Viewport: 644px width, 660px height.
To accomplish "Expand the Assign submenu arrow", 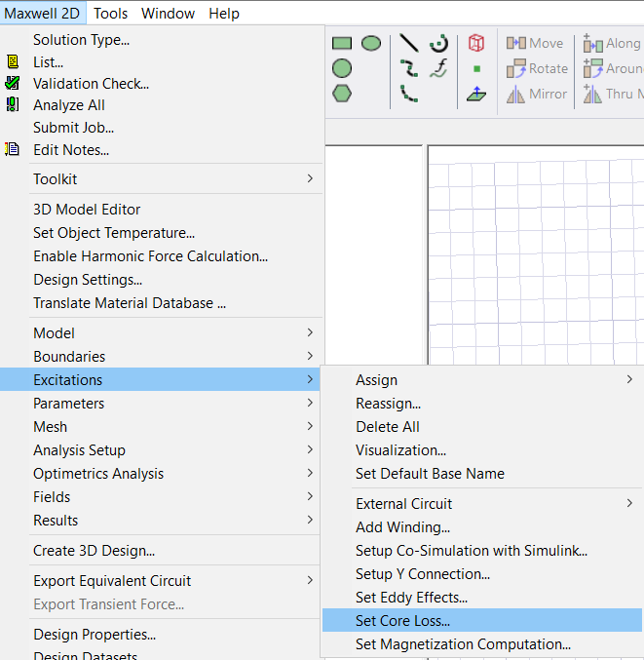I will point(629,380).
